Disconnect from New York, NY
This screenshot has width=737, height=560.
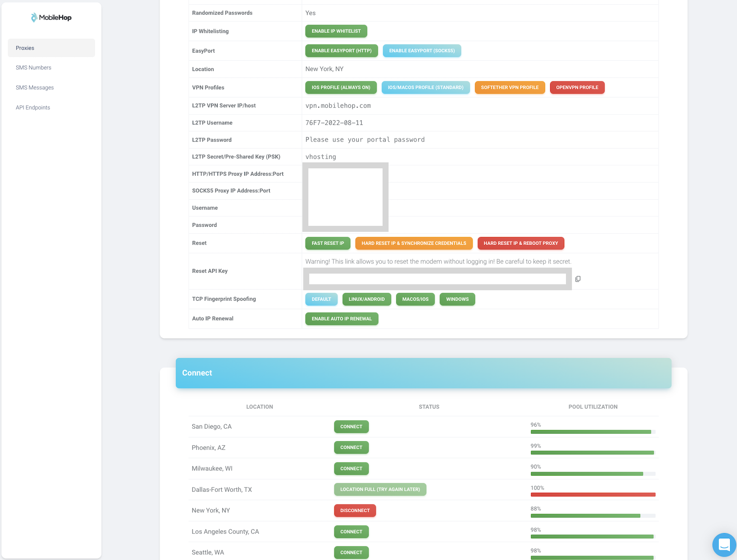(x=355, y=511)
